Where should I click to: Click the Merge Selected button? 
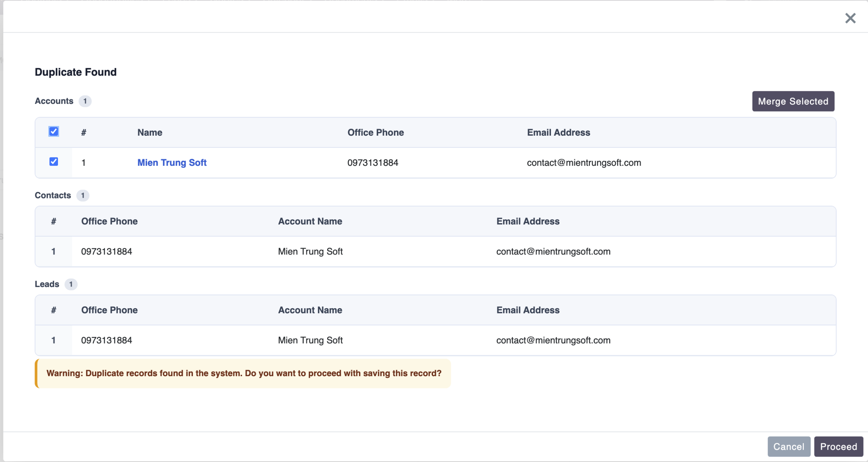click(793, 101)
